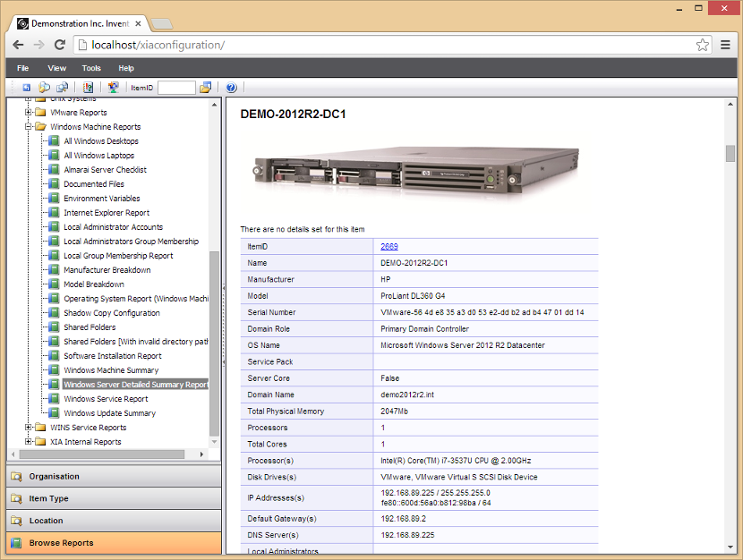Select the Demonstration Inc. browser tab

pyautogui.click(x=79, y=23)
